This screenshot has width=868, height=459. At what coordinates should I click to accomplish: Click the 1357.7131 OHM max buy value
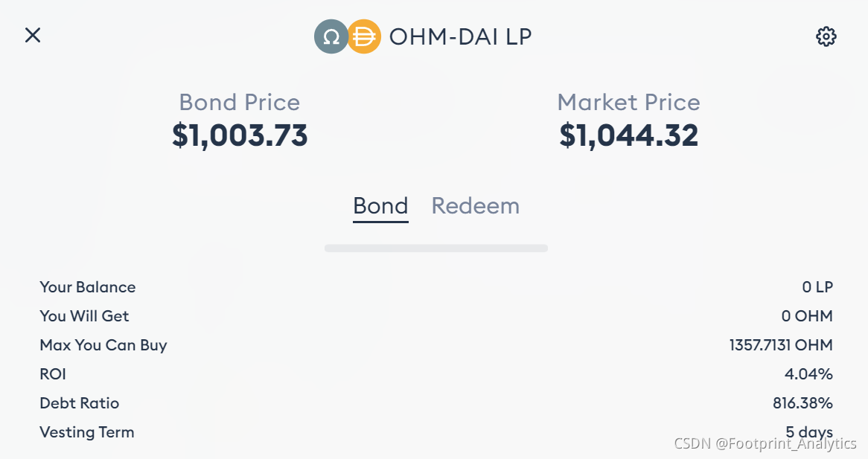(781, 345)
